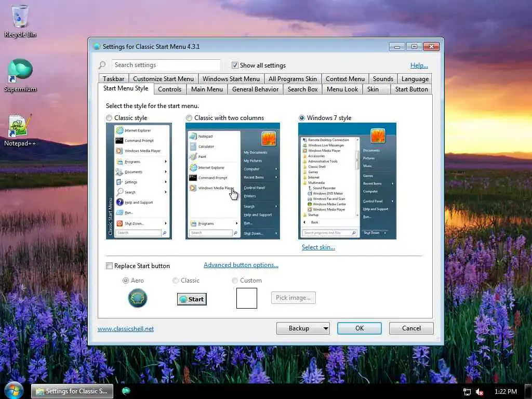The width and height of the screenshot is (532, 399).
Task: Open the Context Menu tab
Action: pyautogui.click(x=345, y=79)
